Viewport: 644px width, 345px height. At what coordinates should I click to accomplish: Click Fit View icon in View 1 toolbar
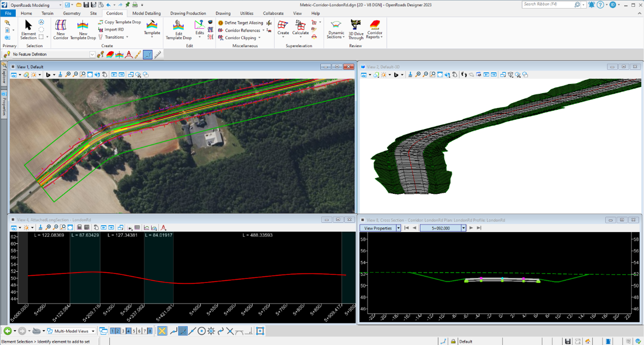pos(90,75)
